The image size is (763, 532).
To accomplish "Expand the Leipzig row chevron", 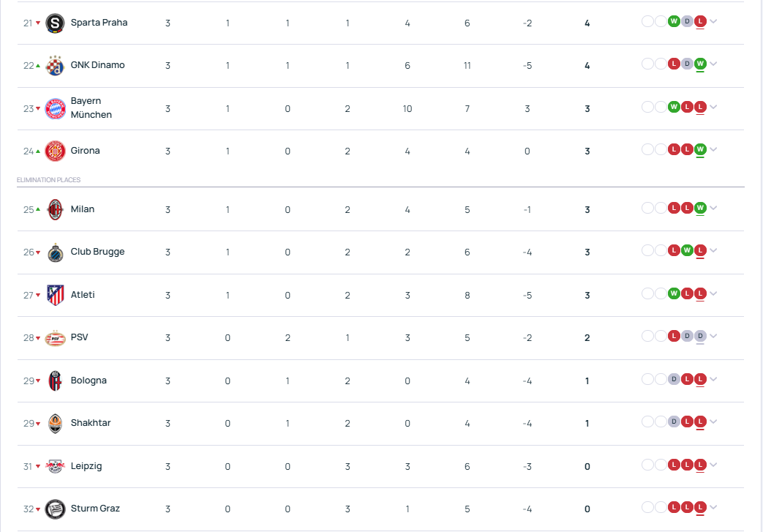I will coord(713,465).
